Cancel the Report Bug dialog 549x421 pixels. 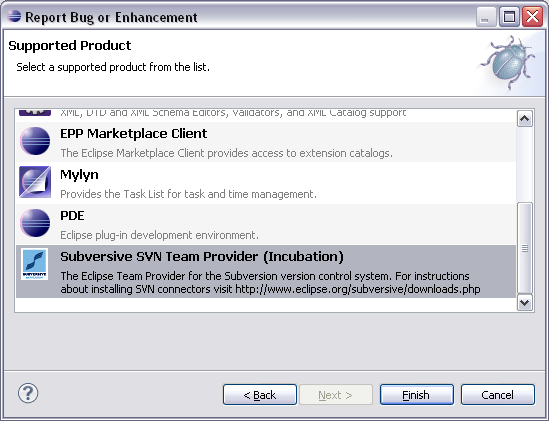(498, 395)
